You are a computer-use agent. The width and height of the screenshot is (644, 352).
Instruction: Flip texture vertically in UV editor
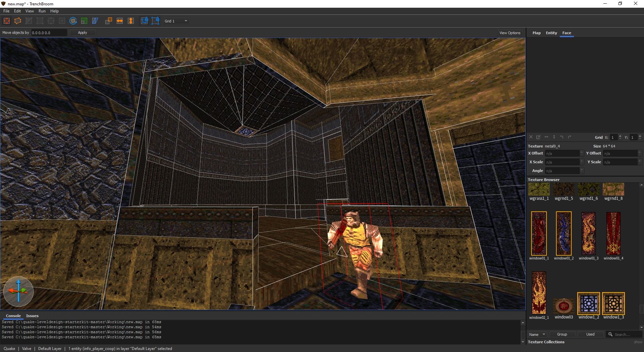tap(554, 137)
